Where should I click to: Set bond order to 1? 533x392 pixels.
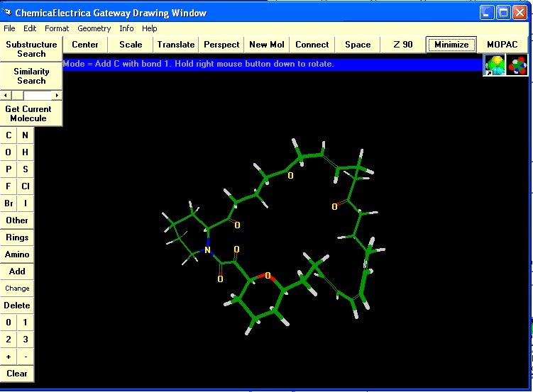tap(25, 322)
